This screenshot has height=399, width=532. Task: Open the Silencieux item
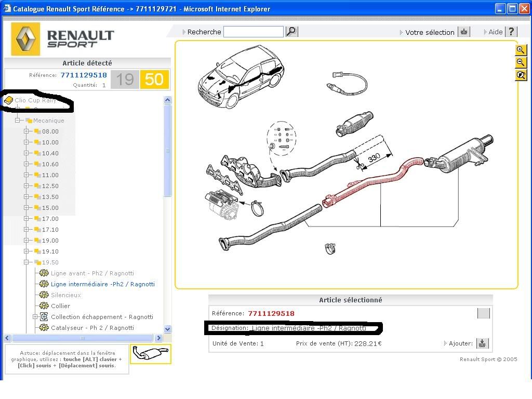pyautogui.click(x=66, y=295)
